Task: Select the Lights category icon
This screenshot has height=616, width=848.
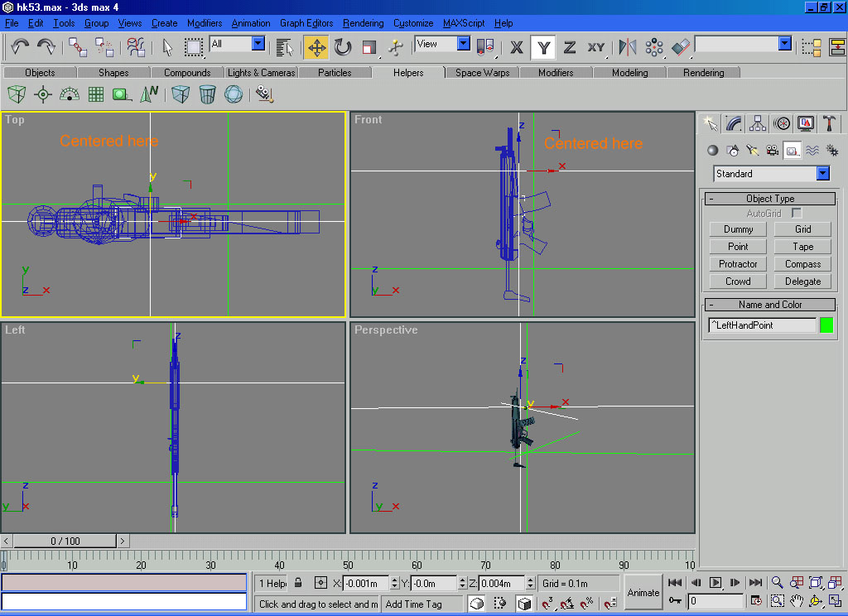Action: click(x=752, y=151)
